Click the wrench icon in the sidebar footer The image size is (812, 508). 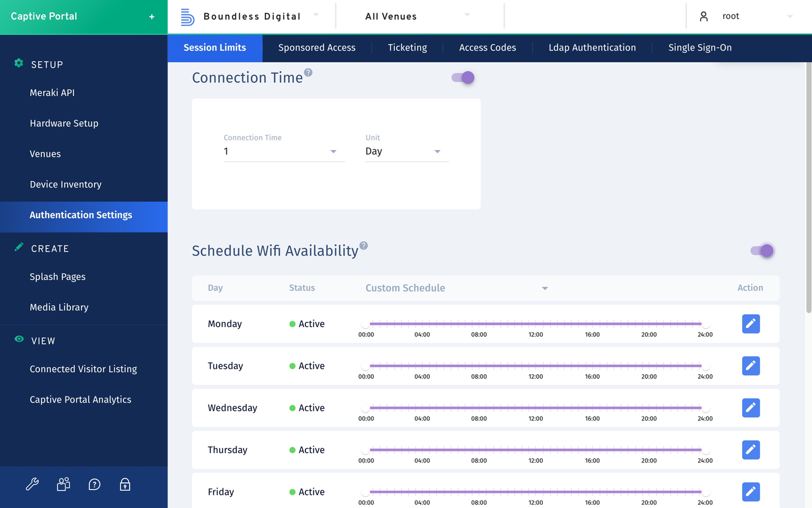[32, 484]
